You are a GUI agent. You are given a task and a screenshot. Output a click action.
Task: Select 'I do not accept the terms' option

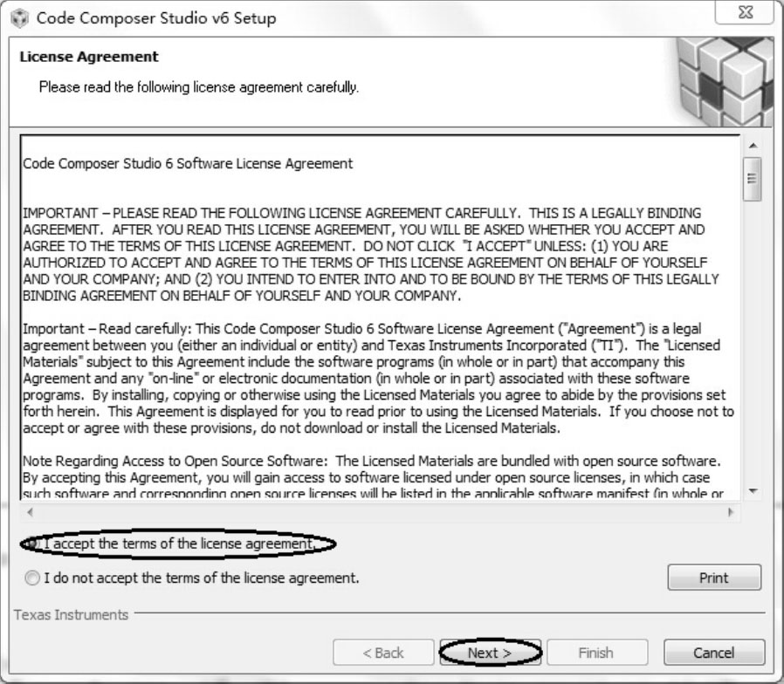[x=32, y=578]
